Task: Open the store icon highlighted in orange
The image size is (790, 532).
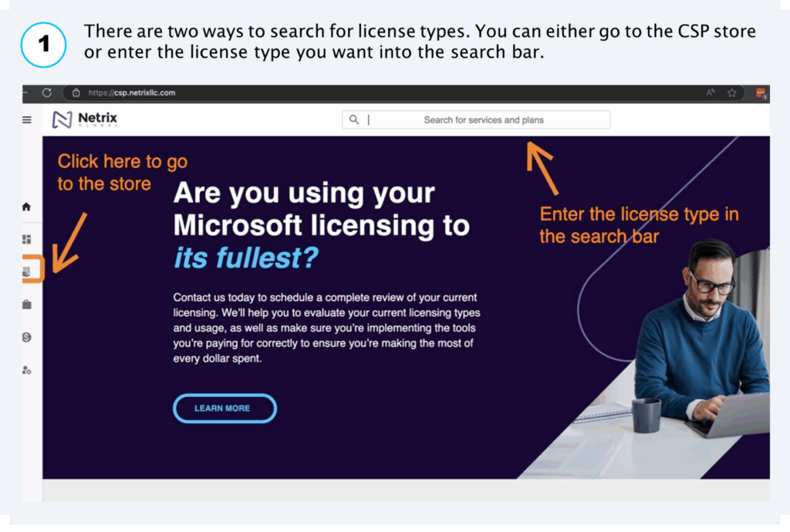Action: (27, 271)
